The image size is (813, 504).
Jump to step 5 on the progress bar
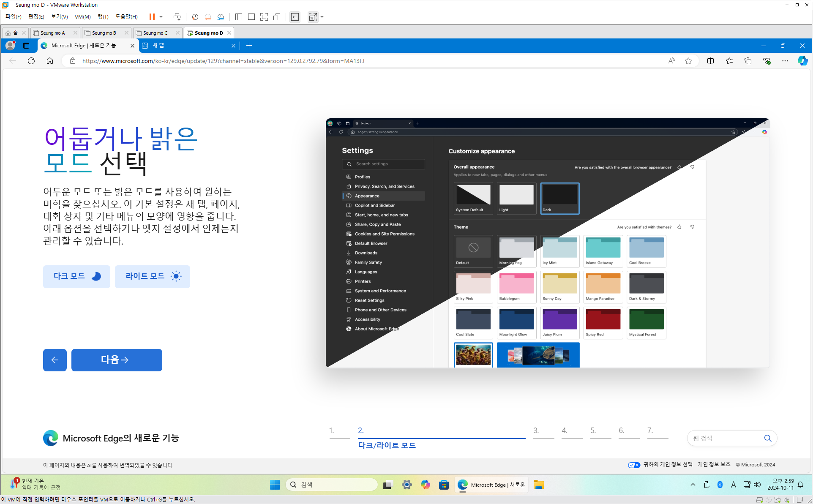pos(593,430)
